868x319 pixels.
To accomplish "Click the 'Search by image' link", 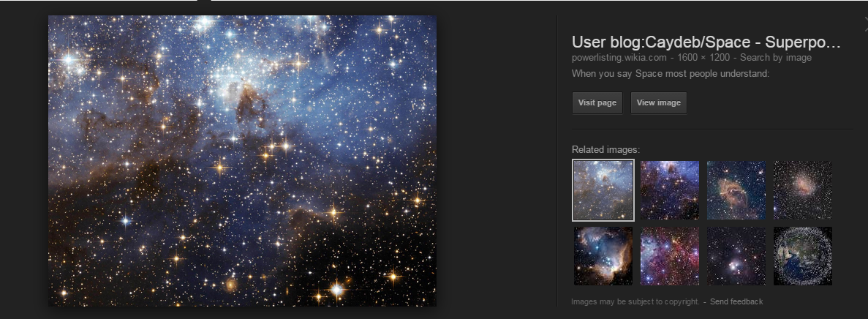I will (x=776, y=58).
